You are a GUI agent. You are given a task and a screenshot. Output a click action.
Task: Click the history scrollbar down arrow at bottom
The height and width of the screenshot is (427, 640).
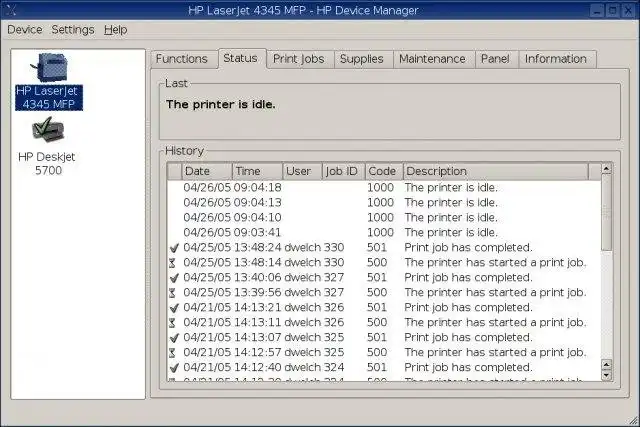(607, 376)
